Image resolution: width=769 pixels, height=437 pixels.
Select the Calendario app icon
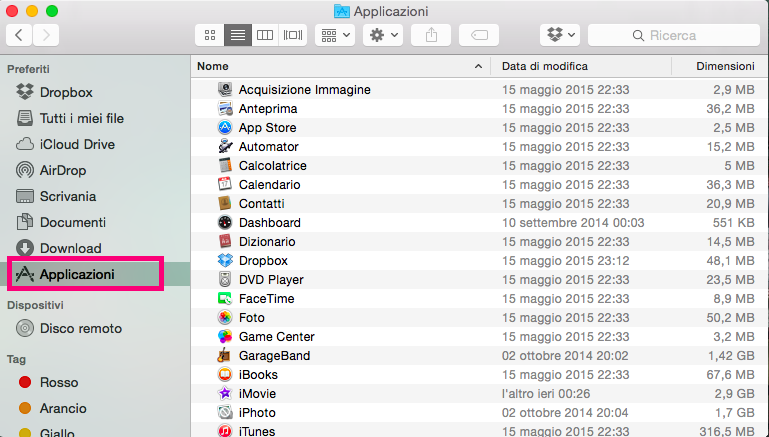coord(225,184)
